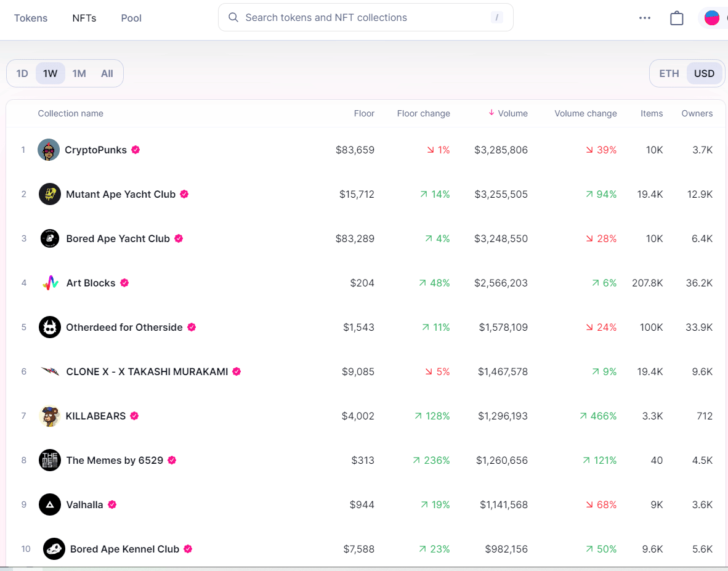728x571 pixels.
Task: Switch time range to 1M
Action: [79, 73]
